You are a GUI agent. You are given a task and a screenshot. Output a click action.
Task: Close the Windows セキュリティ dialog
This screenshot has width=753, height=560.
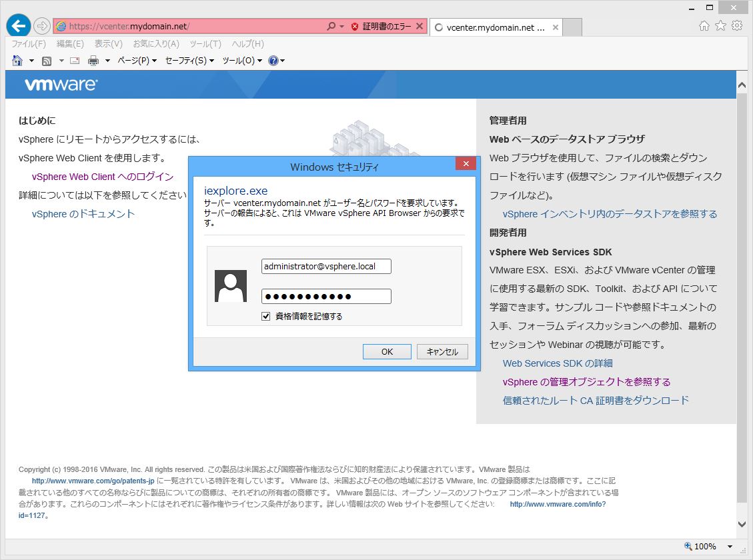tap(466, 163)
